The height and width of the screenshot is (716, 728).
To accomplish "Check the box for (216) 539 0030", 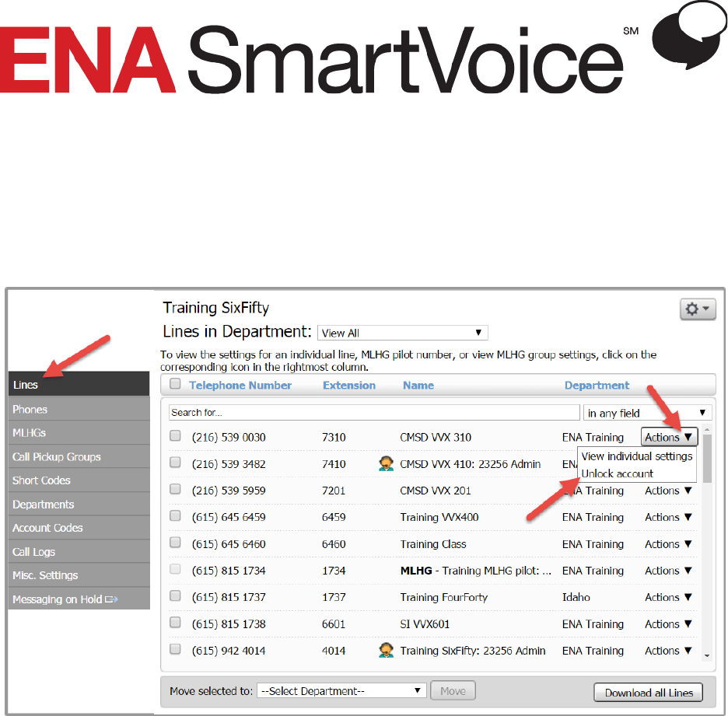I will coord(175,435).
